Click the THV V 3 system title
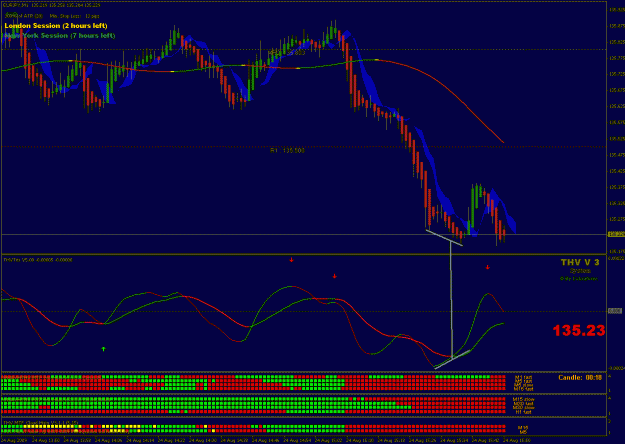625x444 pixels. tap(580, 262)
